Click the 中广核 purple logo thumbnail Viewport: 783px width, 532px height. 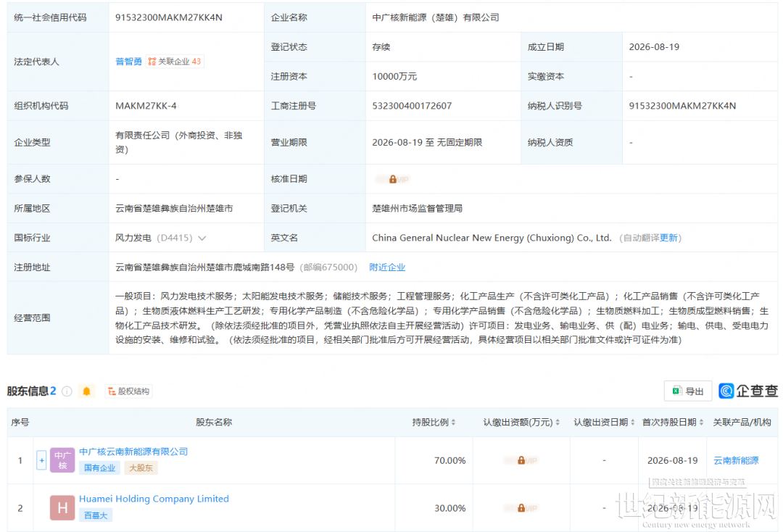click(x=62, y=460)
